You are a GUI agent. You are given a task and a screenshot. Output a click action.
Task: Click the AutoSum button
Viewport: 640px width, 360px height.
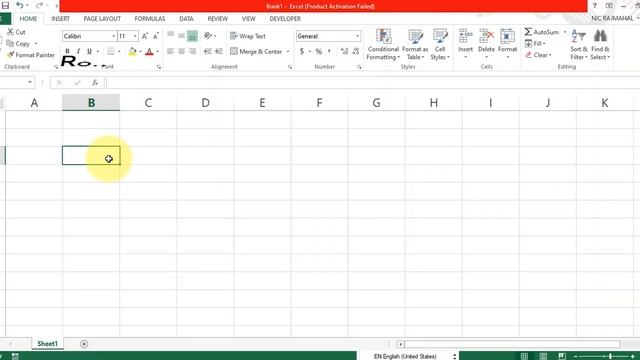pyautogui.click(x=542, y=32)
